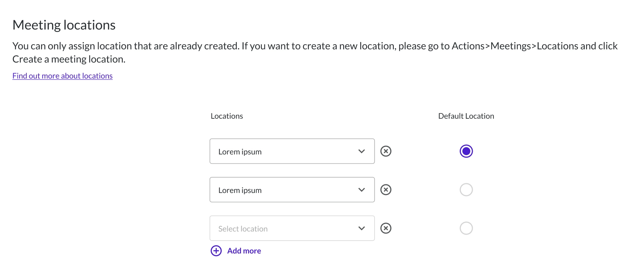Expand the 'Select location' dropdown
The width and height of the screenshot is (644, 266).
coord(292,228)
